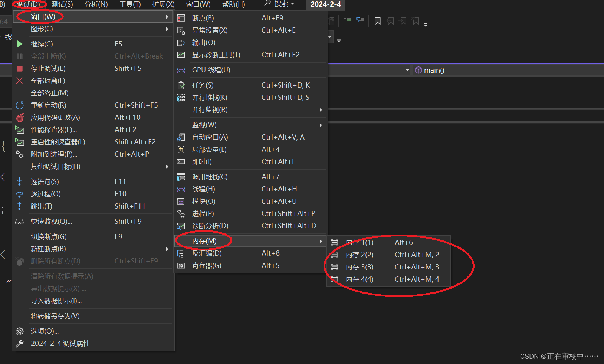Click the Step Over curved arrow icon
The width and height of the screenshot is (604, 364).
[x=20, y=194]
